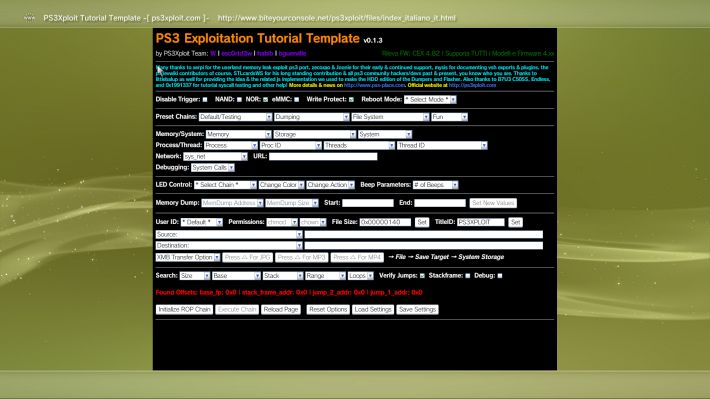Open the Reboot Mode dropdown
Viewport: 710px width, 399px height.
tap(430, 99)
